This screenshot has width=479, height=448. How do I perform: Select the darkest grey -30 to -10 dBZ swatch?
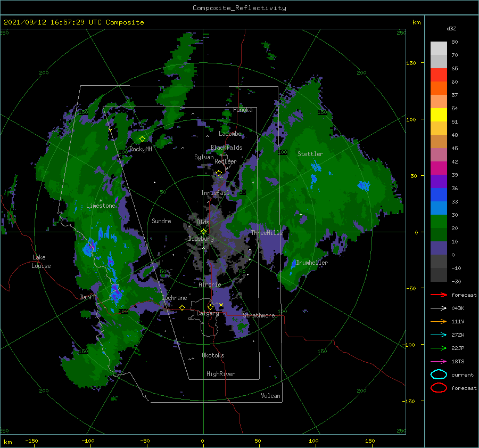(x=439, y=275)
